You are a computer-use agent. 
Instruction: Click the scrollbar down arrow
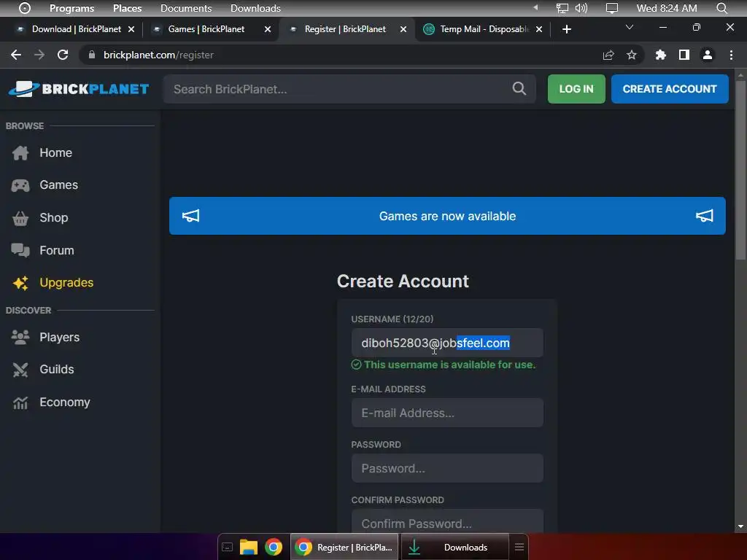click(740, 526)
